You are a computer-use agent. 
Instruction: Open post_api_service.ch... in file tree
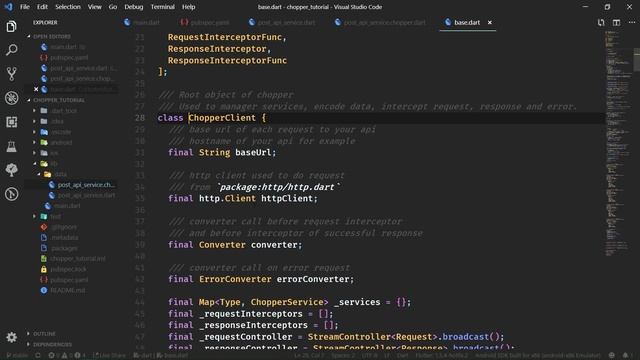(x=86, y=185)
